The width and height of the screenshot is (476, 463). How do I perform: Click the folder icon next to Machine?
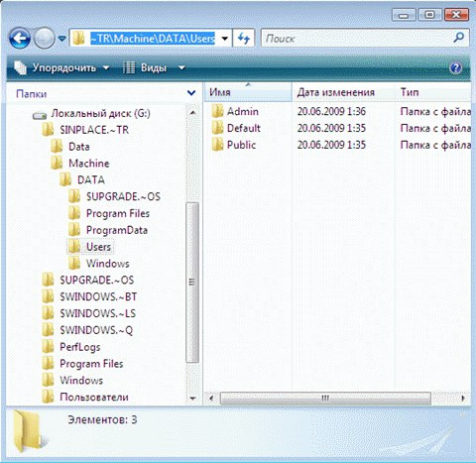click(57, 163)
